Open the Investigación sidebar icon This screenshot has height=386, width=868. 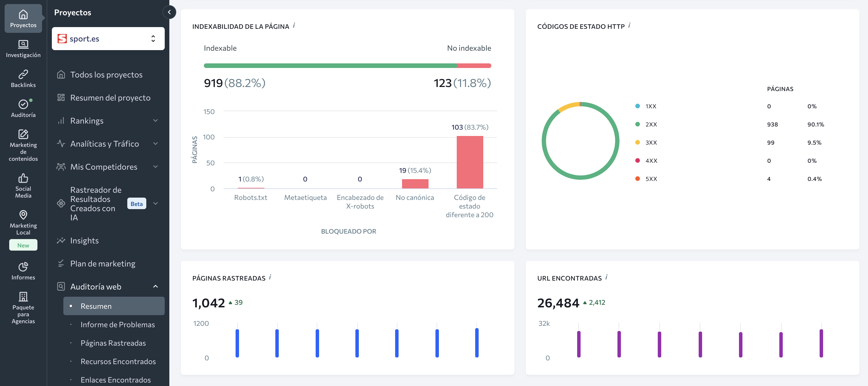pyautogui.click(x=23, y=44)
